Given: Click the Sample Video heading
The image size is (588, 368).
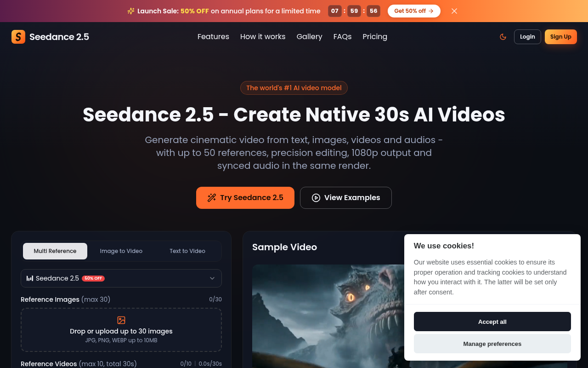Looking at the screenshot, I should (x=284, y=247).
